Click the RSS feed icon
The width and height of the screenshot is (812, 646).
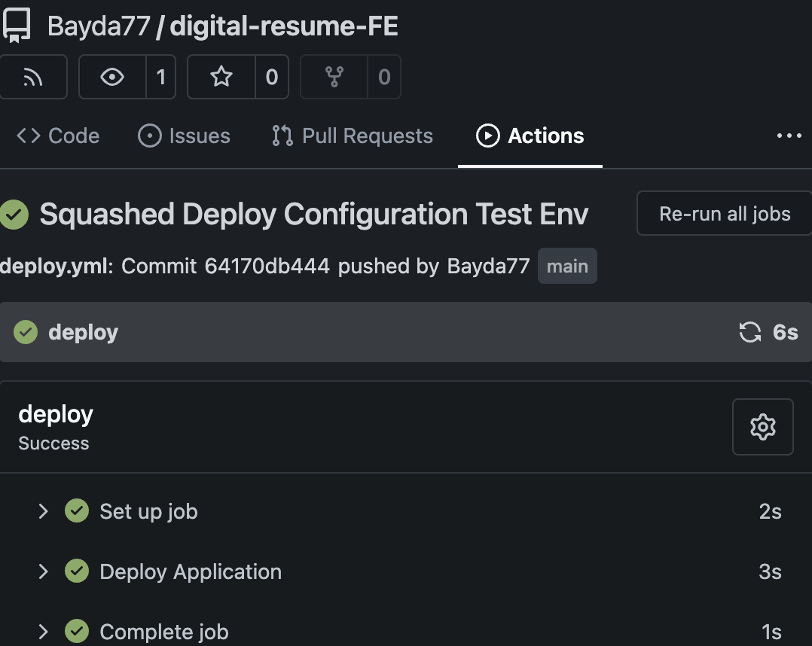[x=33, y=77]
